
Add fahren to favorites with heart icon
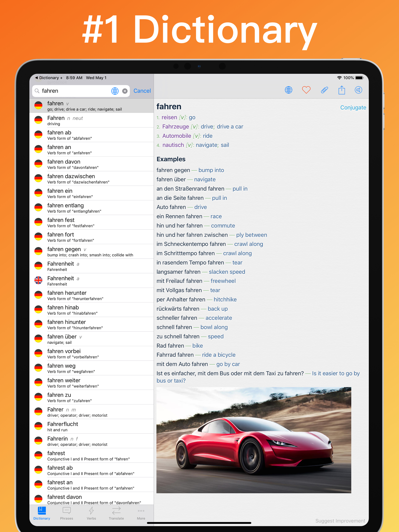tap(306, 90)
